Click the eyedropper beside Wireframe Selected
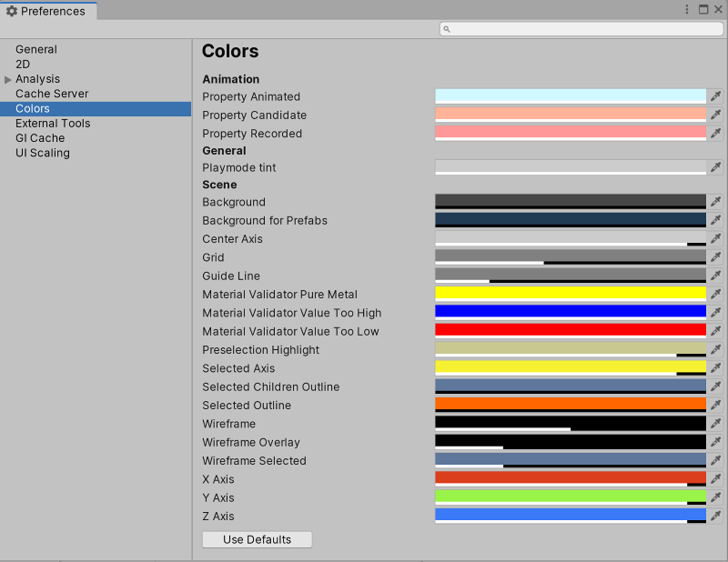 pyautogui.click(x=715, y=460)
